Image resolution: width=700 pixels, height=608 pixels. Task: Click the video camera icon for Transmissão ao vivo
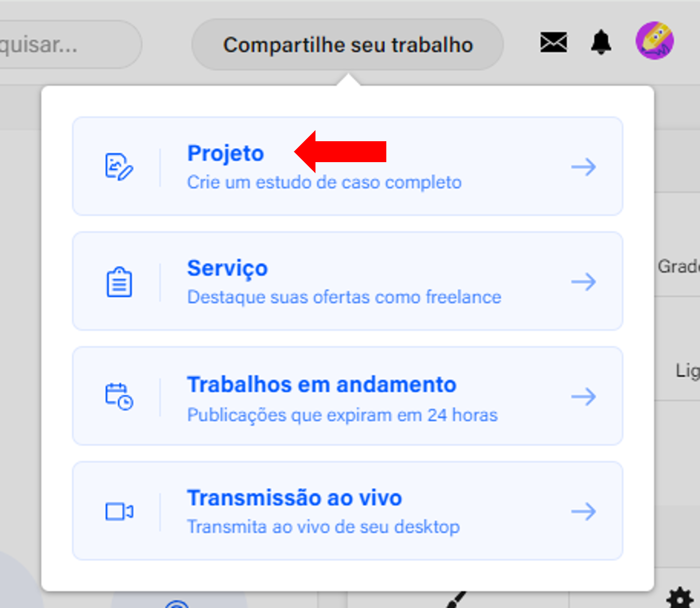119,511
